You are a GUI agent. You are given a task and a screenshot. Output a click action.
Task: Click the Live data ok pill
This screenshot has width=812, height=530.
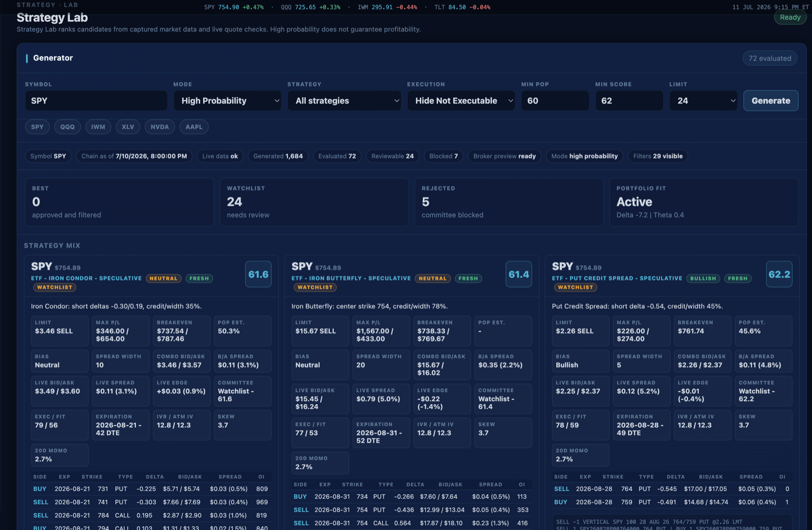point(220,156)
